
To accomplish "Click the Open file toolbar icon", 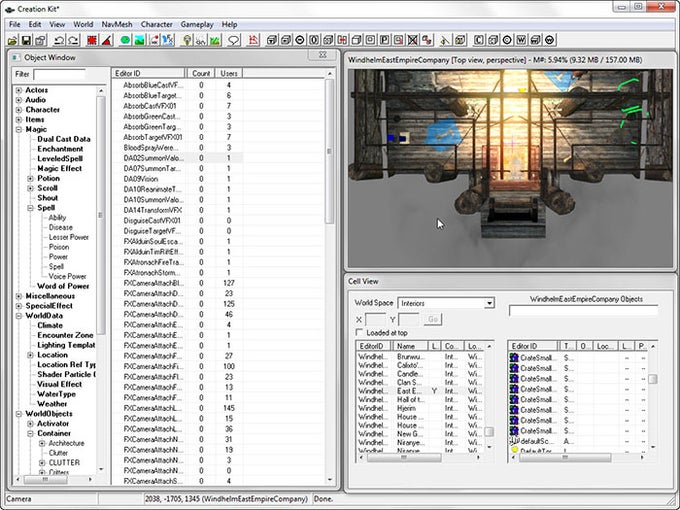I will pyautogui.click(x=14, y=41).
